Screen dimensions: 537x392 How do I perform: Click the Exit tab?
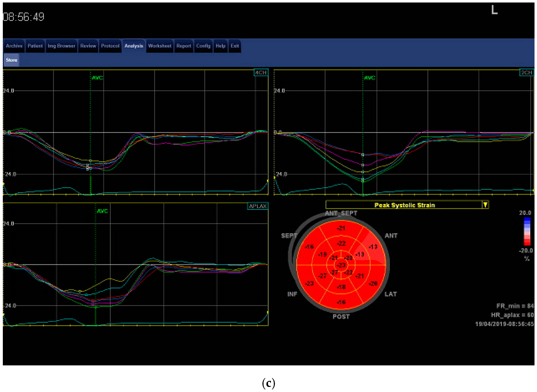[235, 46]
